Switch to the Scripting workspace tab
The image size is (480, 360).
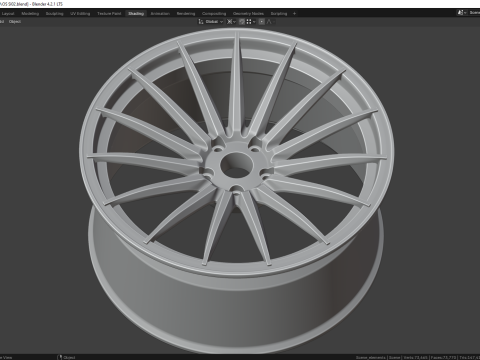(279, 14)
